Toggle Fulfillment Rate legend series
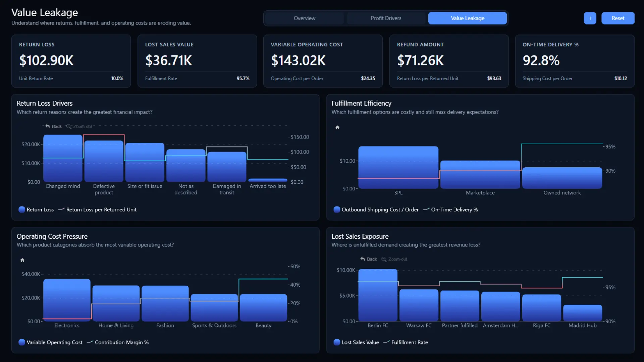The width and height of the screenshot is (644, 362). 406,342
